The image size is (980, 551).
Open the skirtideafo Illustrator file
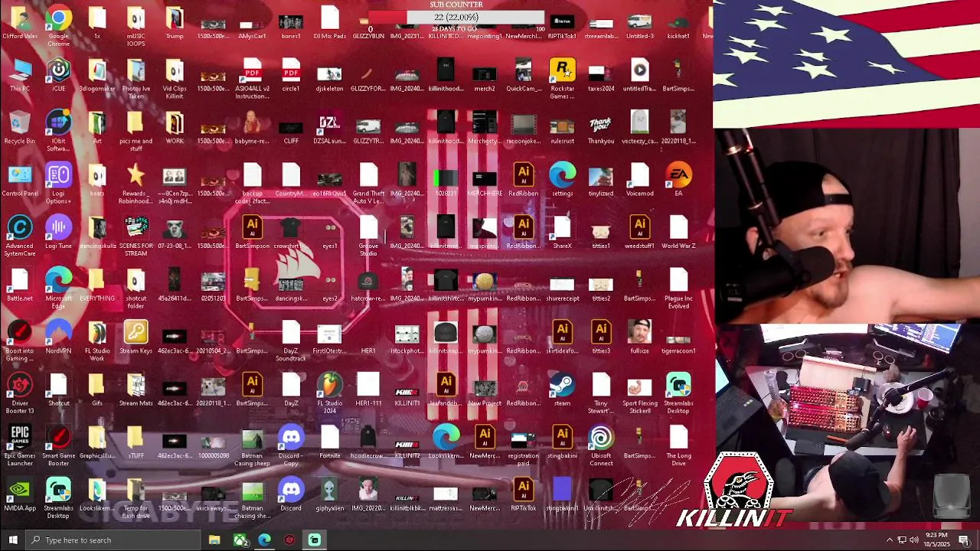[562, 337]
